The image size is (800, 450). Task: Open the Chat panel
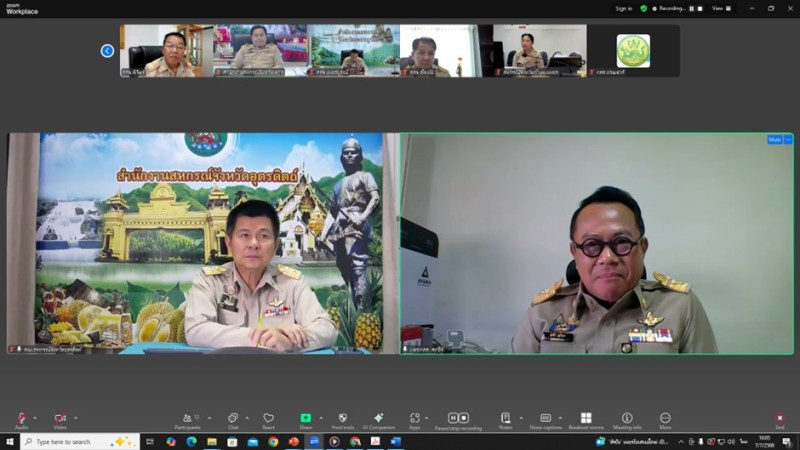pyautogui.click(x=233, y=420)
